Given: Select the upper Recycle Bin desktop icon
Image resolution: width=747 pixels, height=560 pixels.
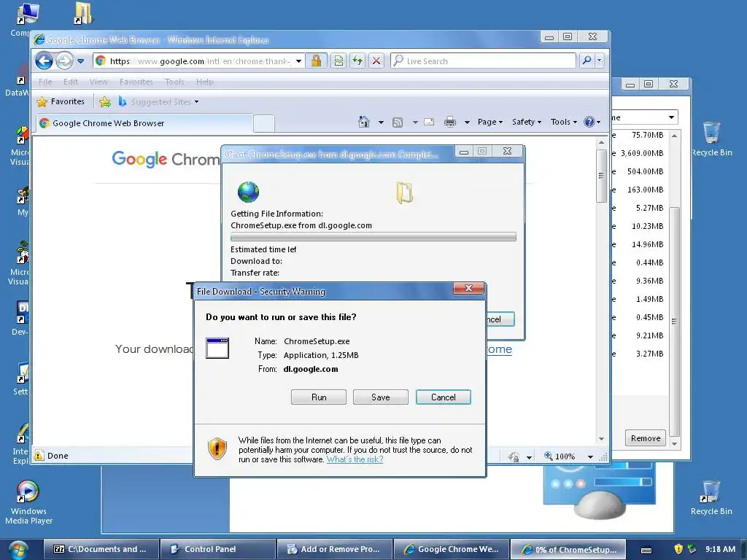Looking at the screenshot, I should click(711, 139).
